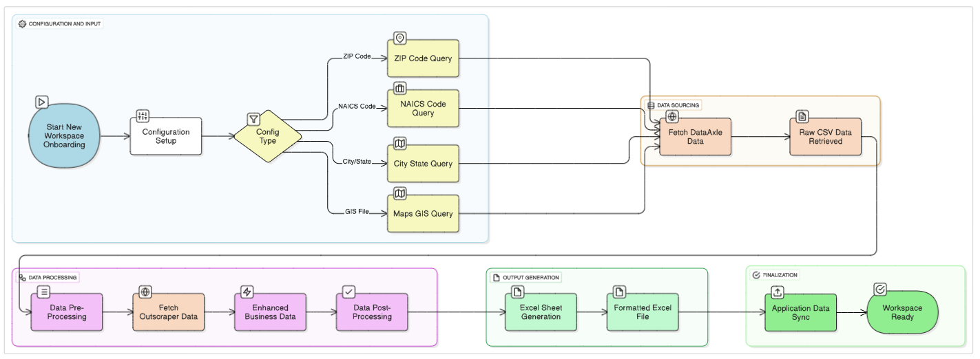Click the City/State edge label
Screen dimensions: 980x359
[357, 162]
